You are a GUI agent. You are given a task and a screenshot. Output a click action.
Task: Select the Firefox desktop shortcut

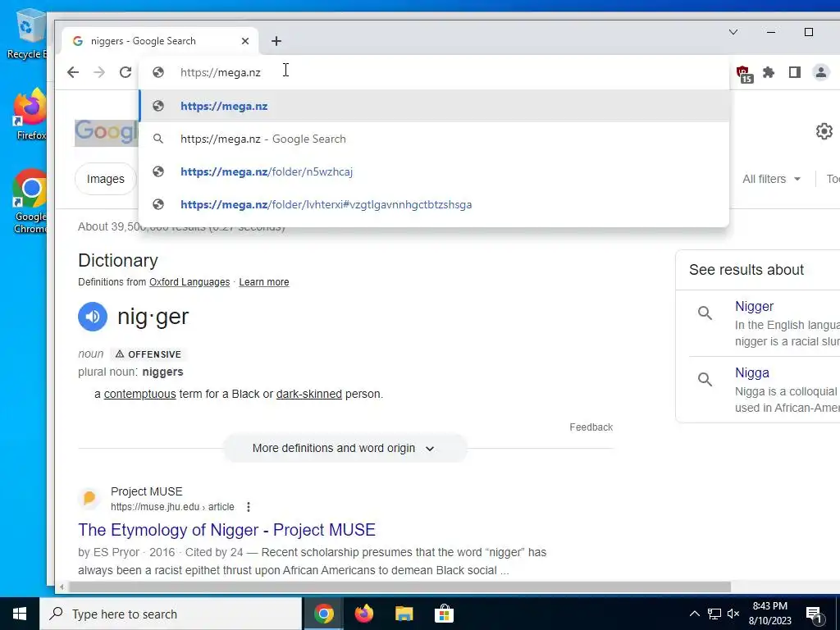tap(29, 115)
